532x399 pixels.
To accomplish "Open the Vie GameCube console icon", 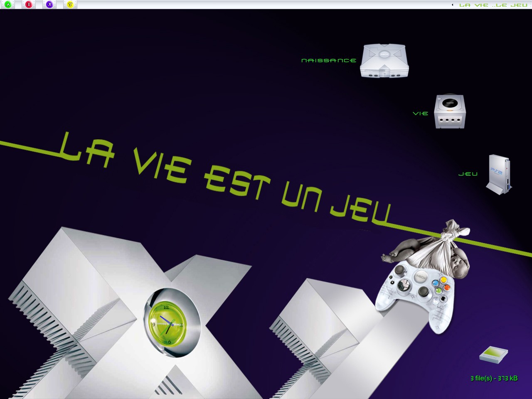I will [x=450, y=111].
